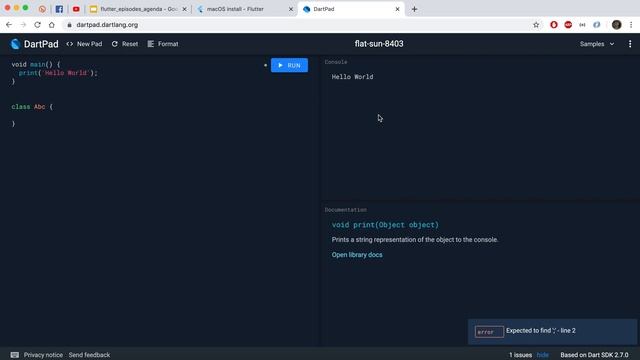Open Send feedback link

[x=89, y=355]
